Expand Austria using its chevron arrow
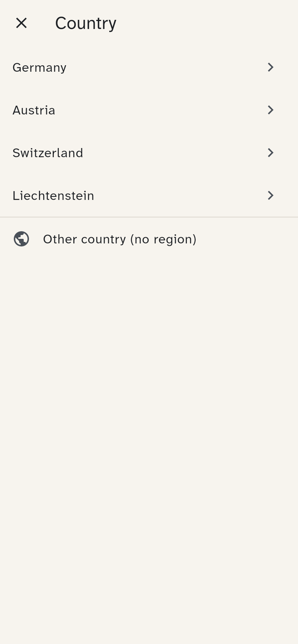The image size is (298, 644). tap(270, 110)
